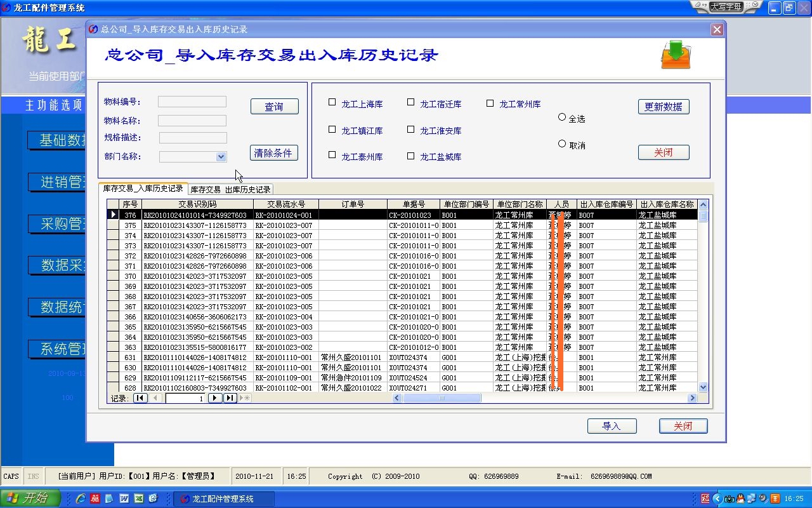Click 龙工配件管理系统 taskbar button
Screen dimensions: 812x508
(224, 498)
